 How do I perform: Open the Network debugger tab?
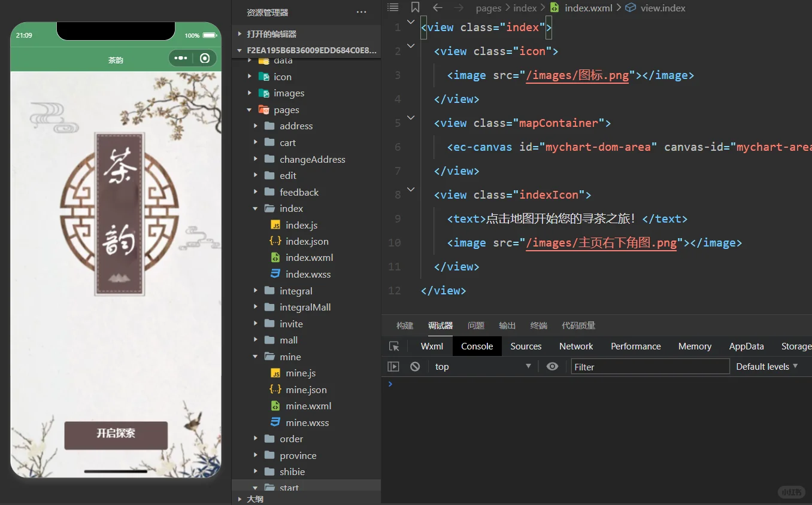(576, 346)
